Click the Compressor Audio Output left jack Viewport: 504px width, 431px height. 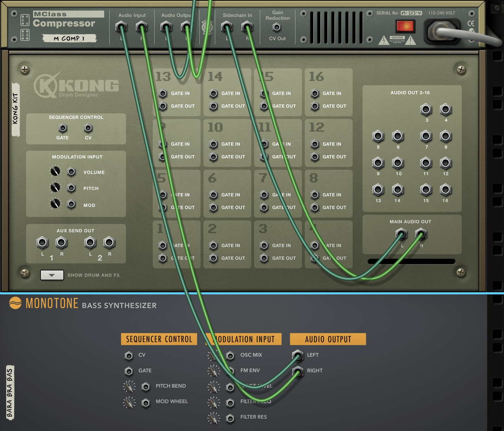click(166, 27)
